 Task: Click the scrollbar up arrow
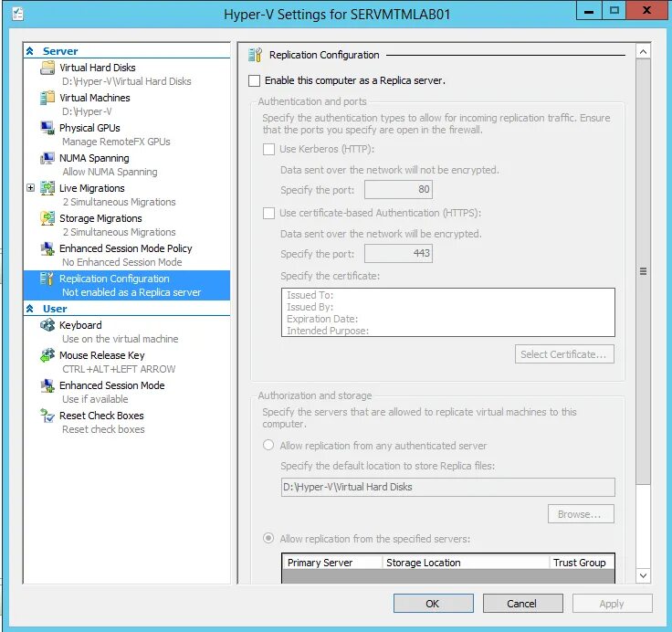click(643, 52)
